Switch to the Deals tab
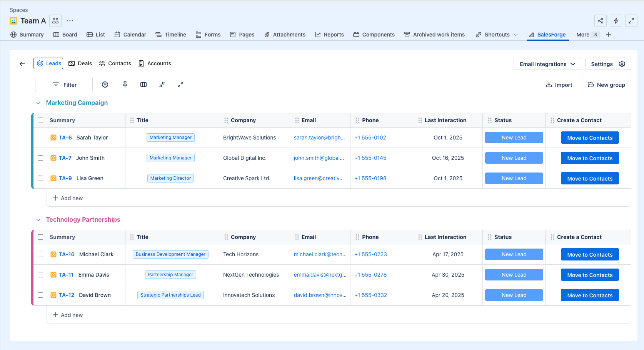 80,63
